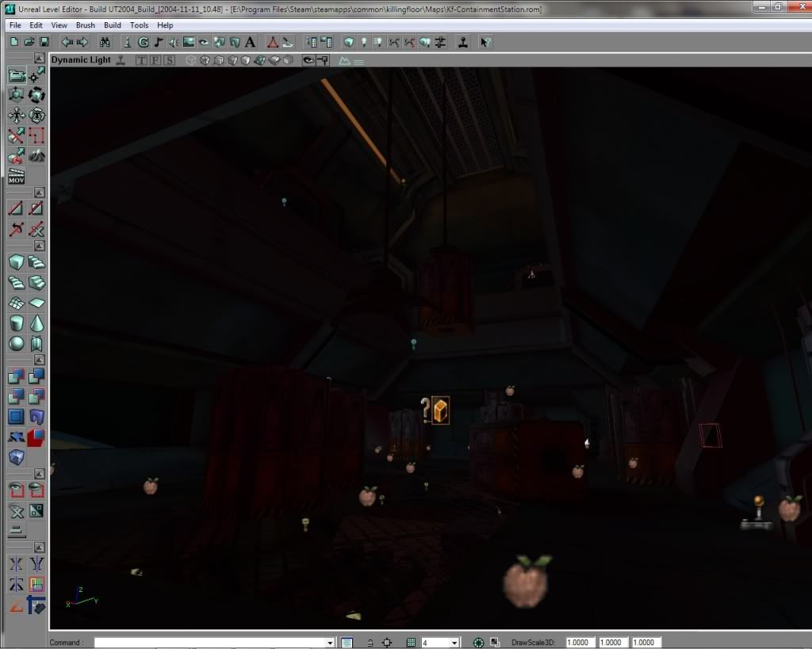The height and width of the screenshot is (649, 812).
Task: Toggle realtime preview eye icon
Action: (x=308, y=60)
